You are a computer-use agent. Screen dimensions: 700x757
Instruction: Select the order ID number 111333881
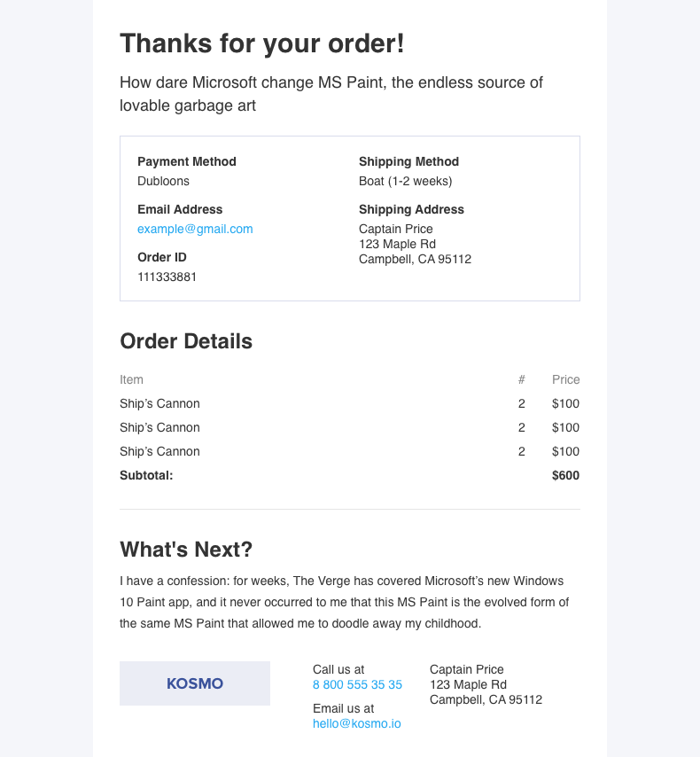(167, 277)
